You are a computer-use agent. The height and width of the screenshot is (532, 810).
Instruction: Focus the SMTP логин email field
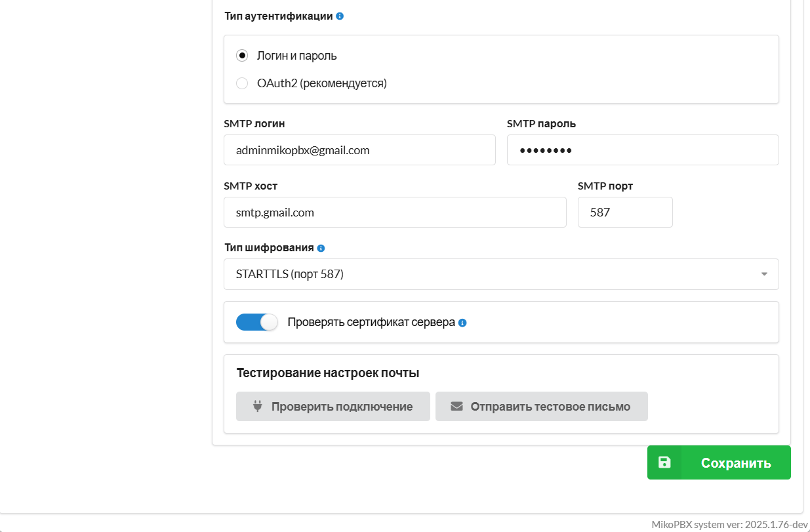359,150
